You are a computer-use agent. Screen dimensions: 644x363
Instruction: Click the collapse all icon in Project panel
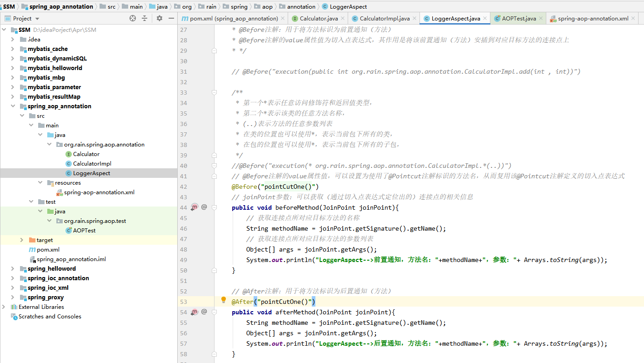(x=145, y=18)
